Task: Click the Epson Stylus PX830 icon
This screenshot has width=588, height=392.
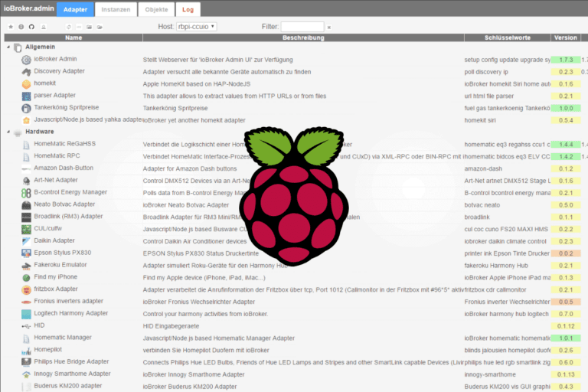Action: click(26, 253)
